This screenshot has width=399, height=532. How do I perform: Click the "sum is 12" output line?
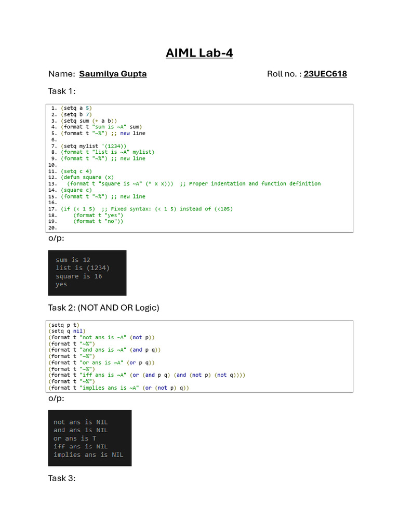(x=73, y=260)
